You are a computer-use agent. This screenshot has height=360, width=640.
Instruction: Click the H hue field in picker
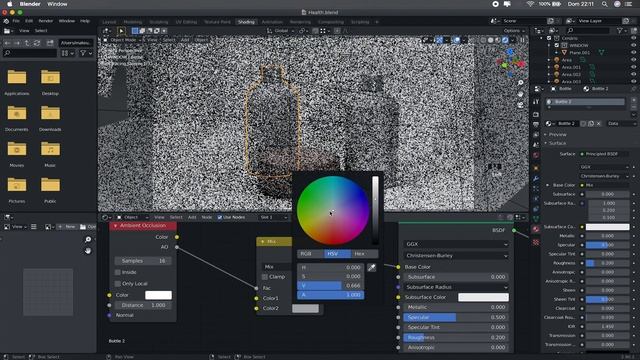click(x=331, y=268)
